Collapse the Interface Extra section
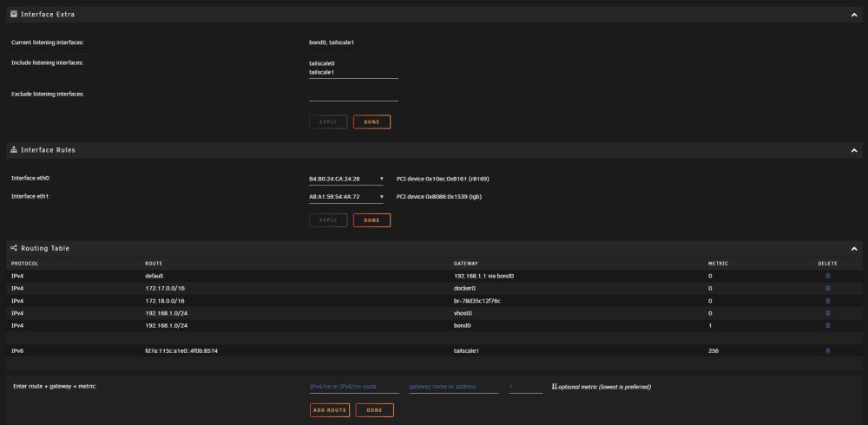The height and width of the screenshot is (425, 868). pos(853,15)
